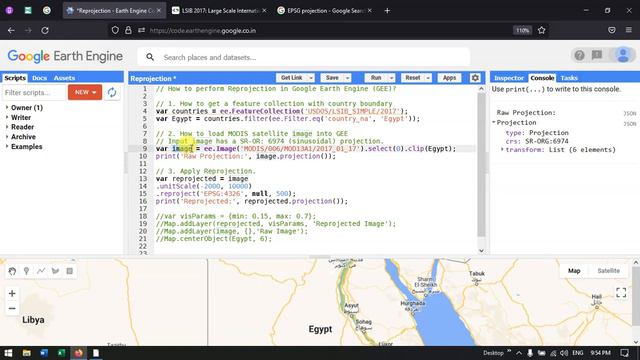This screenshot has width=640, height=360.
Task: Bookmark this page with the star
Action: [542, 30]
